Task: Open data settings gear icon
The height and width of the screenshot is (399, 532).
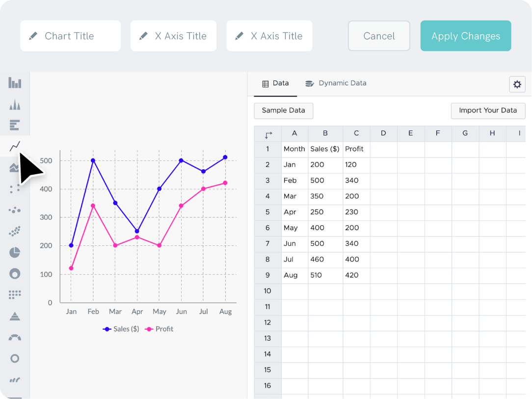Action: click(517, 84)
